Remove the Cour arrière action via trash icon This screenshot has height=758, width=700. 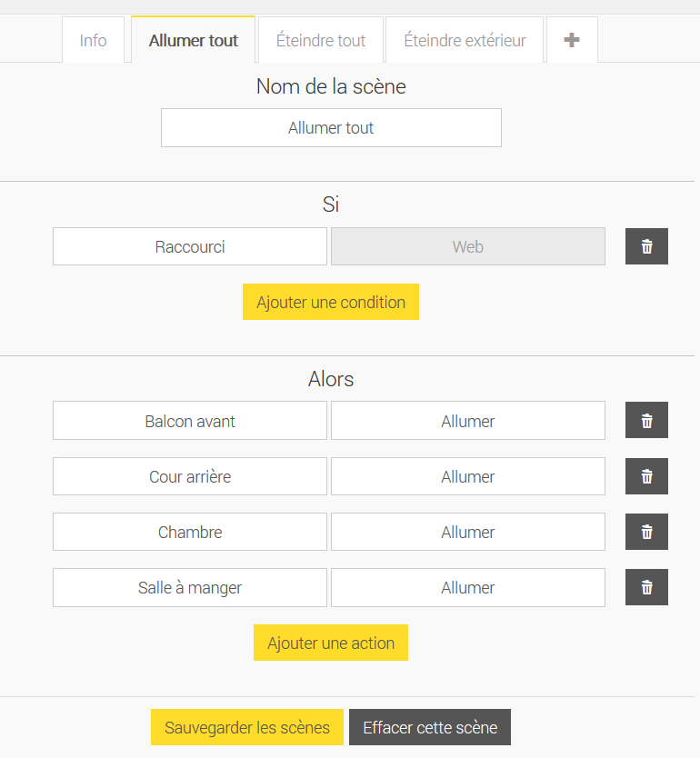pyautogui.click(x=646, y=476)
